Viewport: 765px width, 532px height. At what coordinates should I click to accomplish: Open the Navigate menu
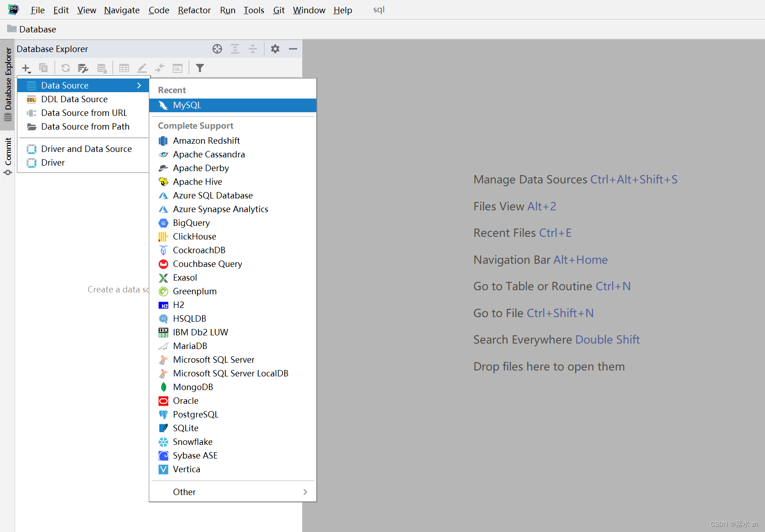click(x=122, y=10)
